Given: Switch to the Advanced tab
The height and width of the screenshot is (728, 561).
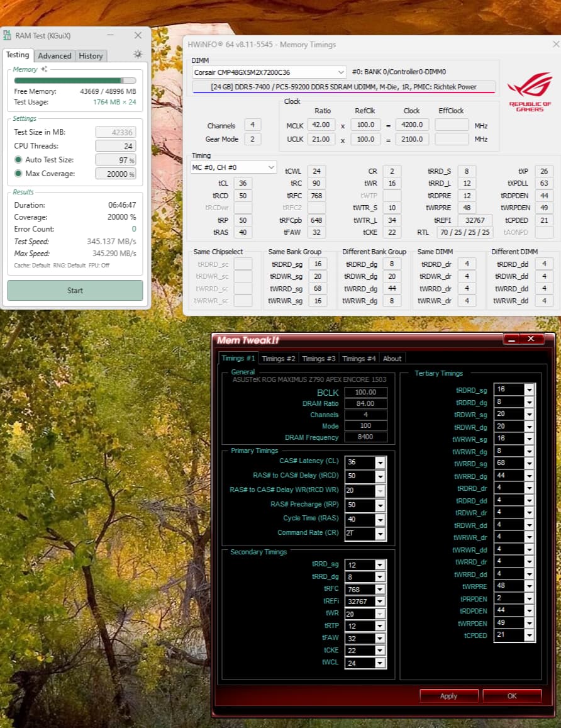Looking at the screenshot, I should pos(55,56).
